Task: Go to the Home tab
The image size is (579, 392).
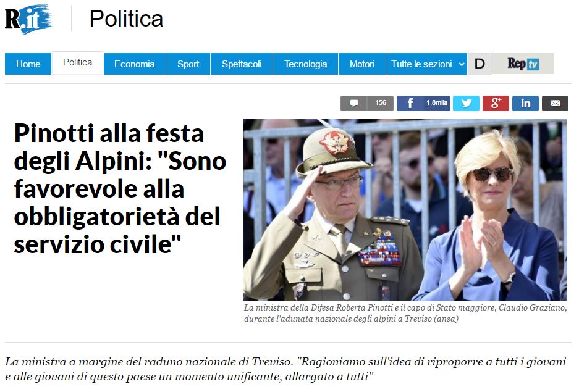Action: [x=28, y=64]
